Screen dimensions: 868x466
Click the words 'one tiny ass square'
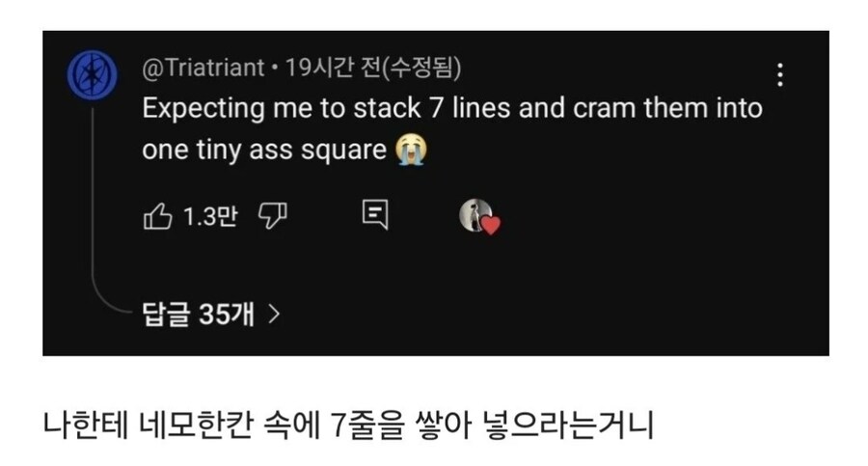coord(264,151)
